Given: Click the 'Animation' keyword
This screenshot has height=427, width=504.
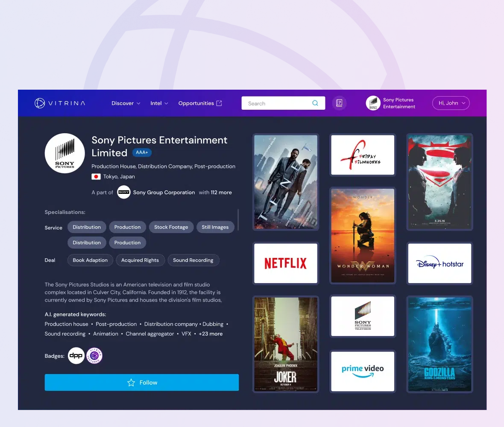Looking at the screenshot, I should (105, 333).
